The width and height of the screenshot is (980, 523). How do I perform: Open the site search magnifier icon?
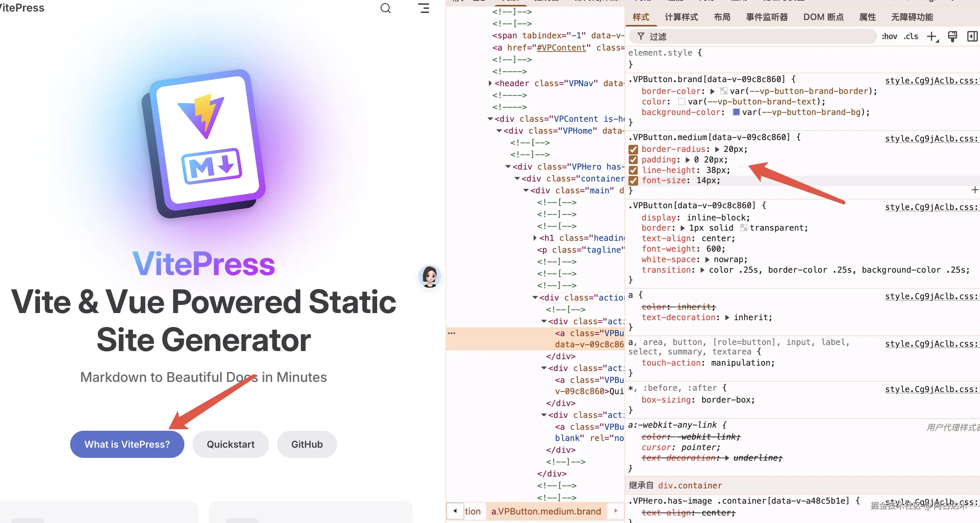[385, 8]
